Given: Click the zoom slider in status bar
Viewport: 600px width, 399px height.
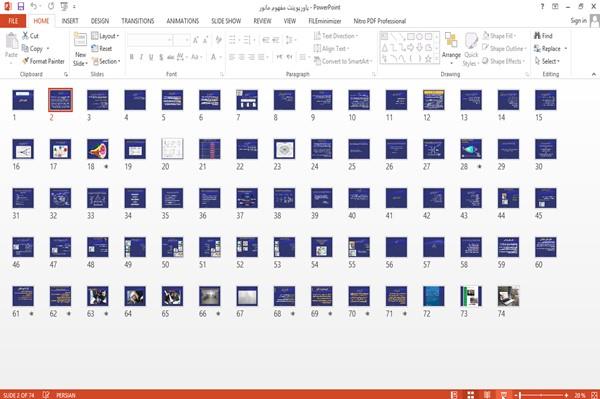Looking at the screenshot, I should click(541, 395).
